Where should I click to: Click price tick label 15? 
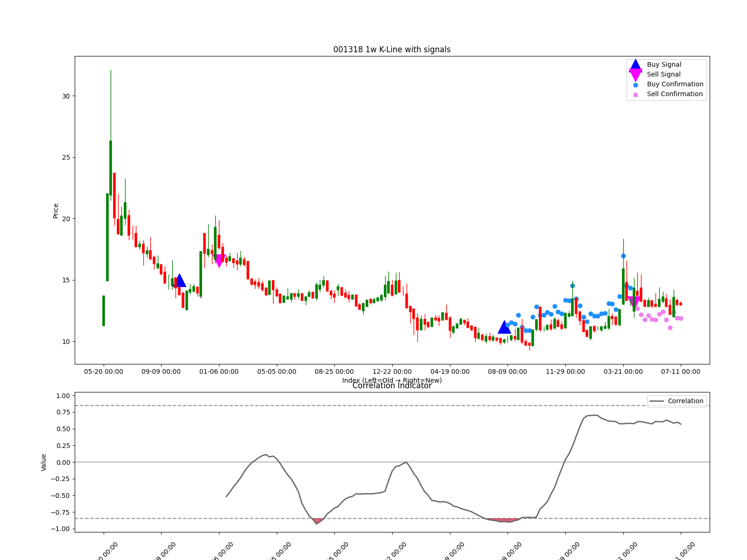point(66,280)
